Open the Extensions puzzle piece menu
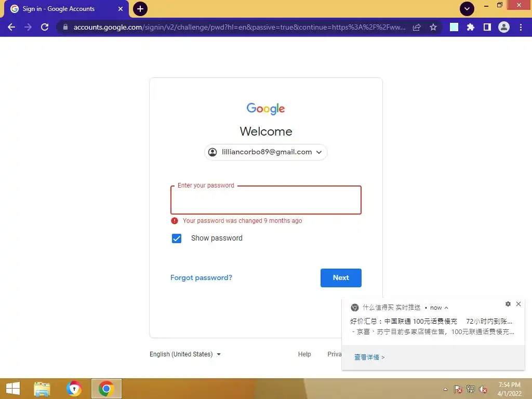Image resolution: width=532 pixels, height=399 pixels. [471, 27]
